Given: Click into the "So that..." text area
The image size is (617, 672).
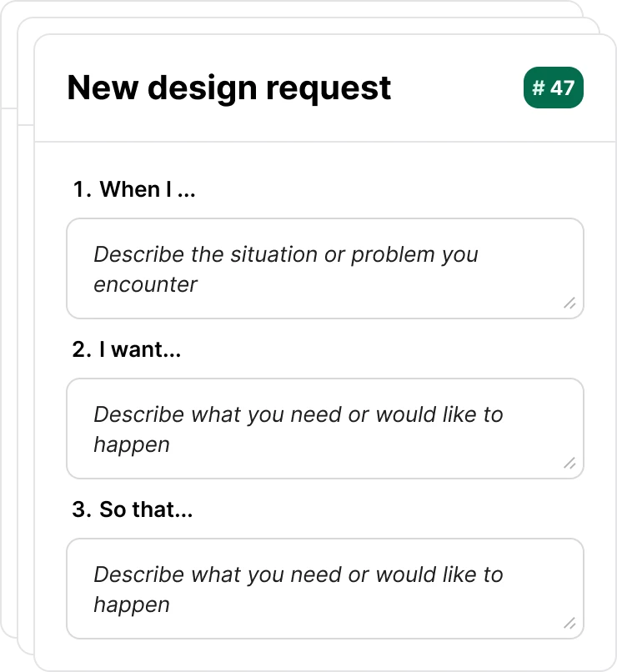Looking at the screenshot, I should [324, 589].
